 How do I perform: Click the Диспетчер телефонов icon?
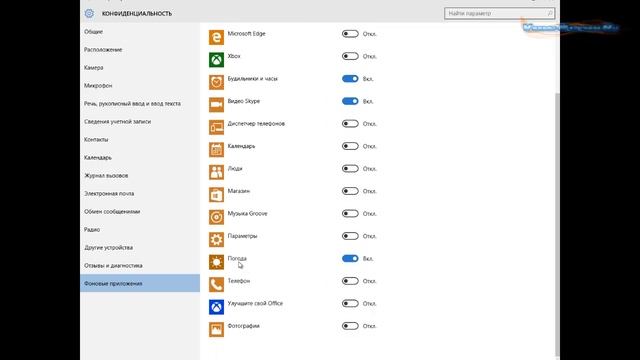coord(216,127)
